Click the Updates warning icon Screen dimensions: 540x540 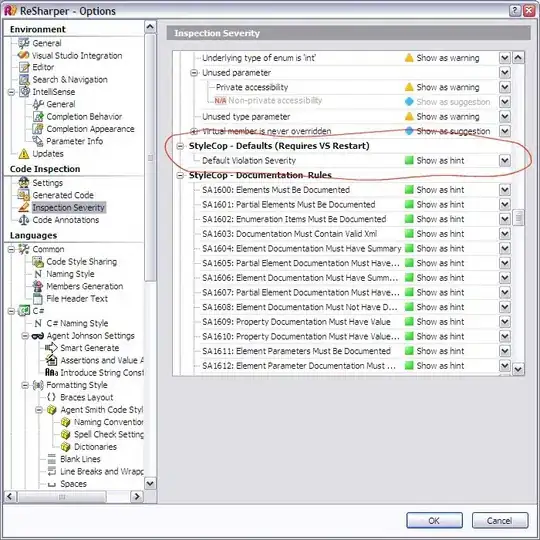[x=24, y=154]
